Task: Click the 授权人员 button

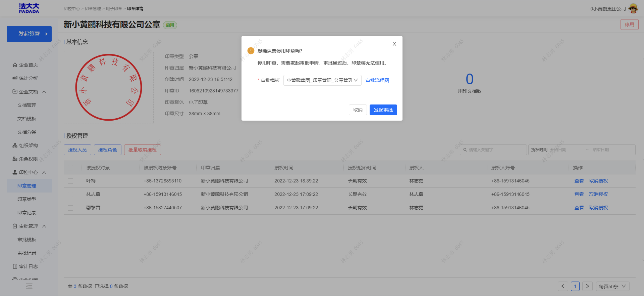Action: tap(77, 150)
